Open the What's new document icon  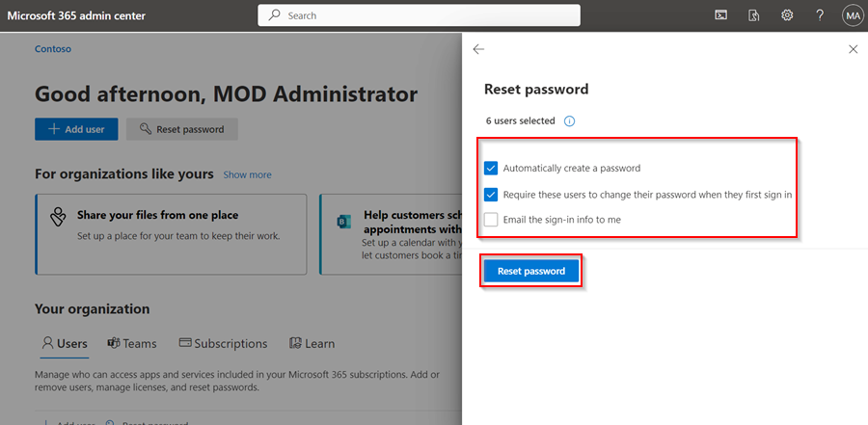(x=753, y=15)
